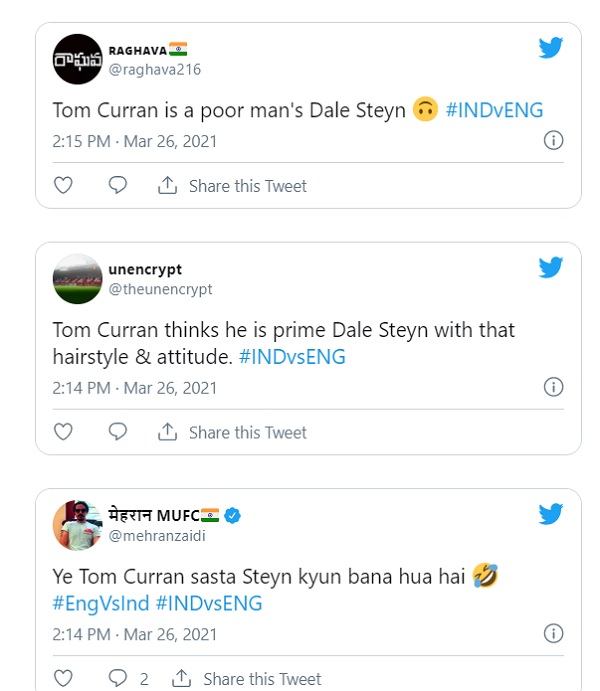Show info icon for RAGHAVA tweet

[553, 141]
